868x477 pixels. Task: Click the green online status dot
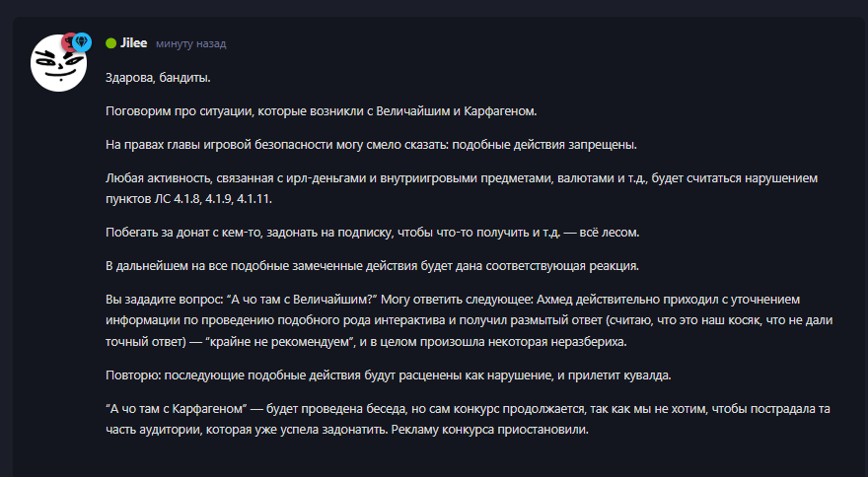click(x=110, y=43)
